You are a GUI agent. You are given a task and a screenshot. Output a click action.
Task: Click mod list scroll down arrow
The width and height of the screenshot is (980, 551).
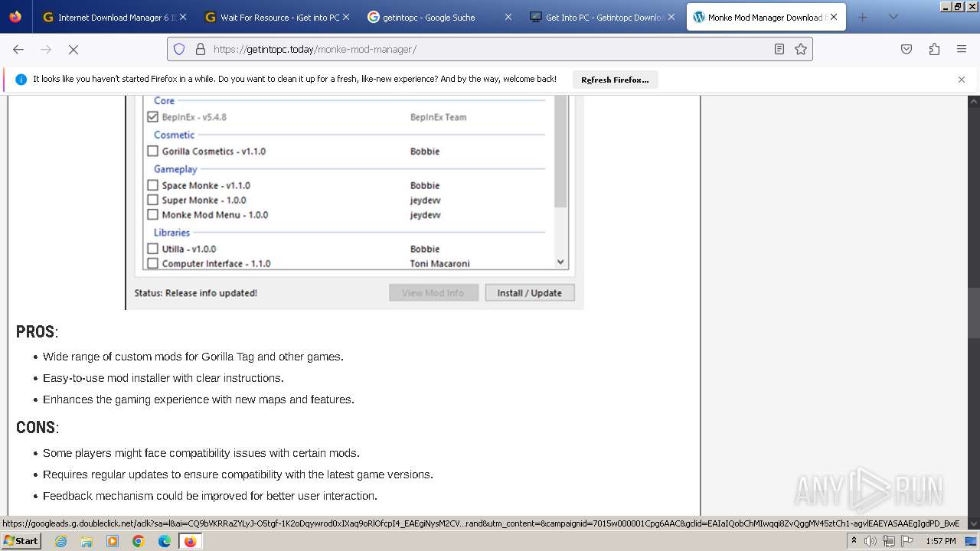pyautogui.click(x=560, y=262)
